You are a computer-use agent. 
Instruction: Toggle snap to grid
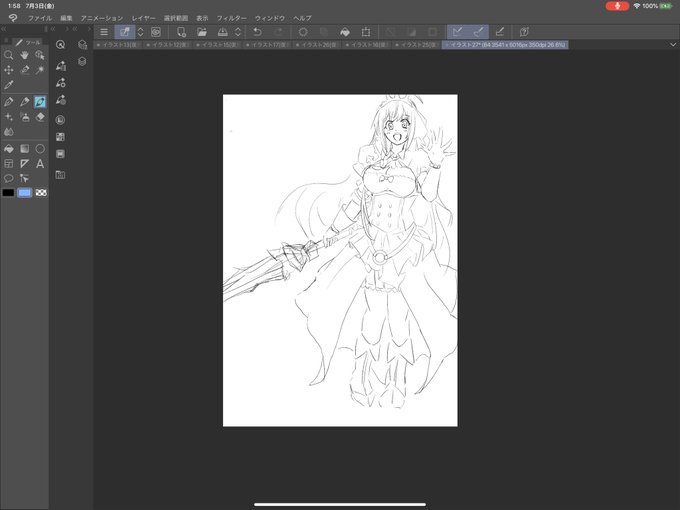coord(500,32)
